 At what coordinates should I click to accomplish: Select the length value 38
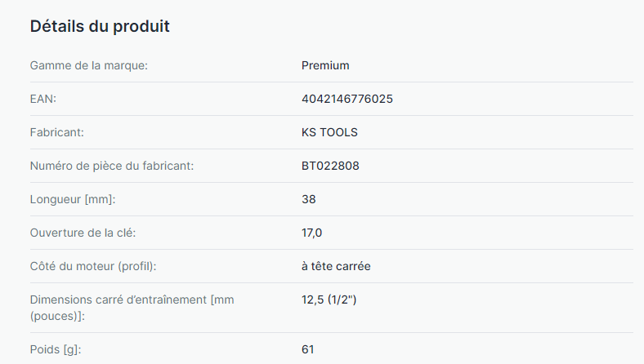(x=308, y=199)
